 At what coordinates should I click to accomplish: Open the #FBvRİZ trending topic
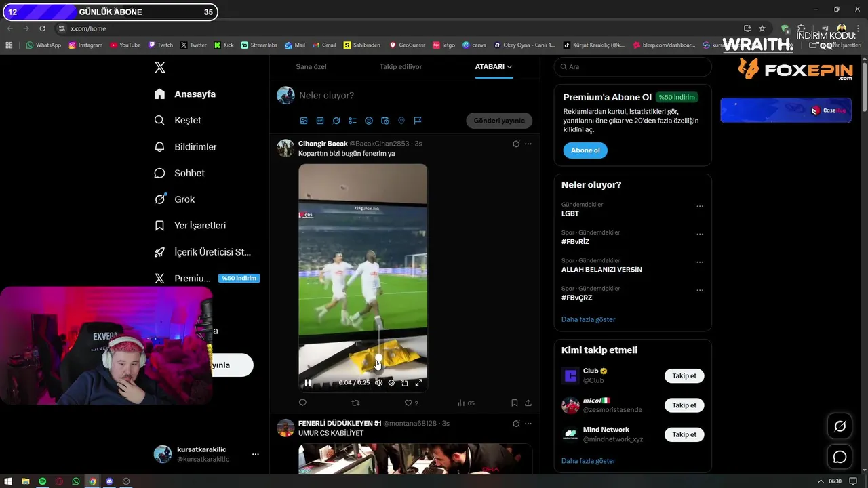tap(575, 241)
